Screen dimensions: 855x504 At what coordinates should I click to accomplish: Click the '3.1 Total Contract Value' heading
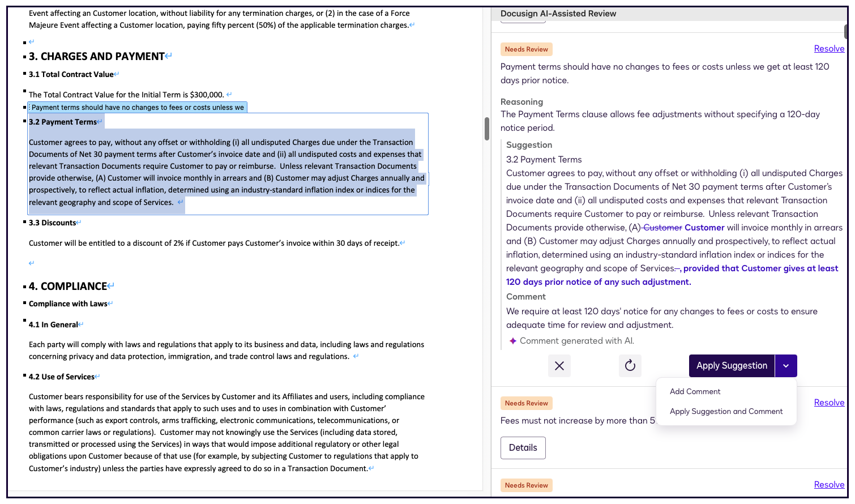[71, 74]
